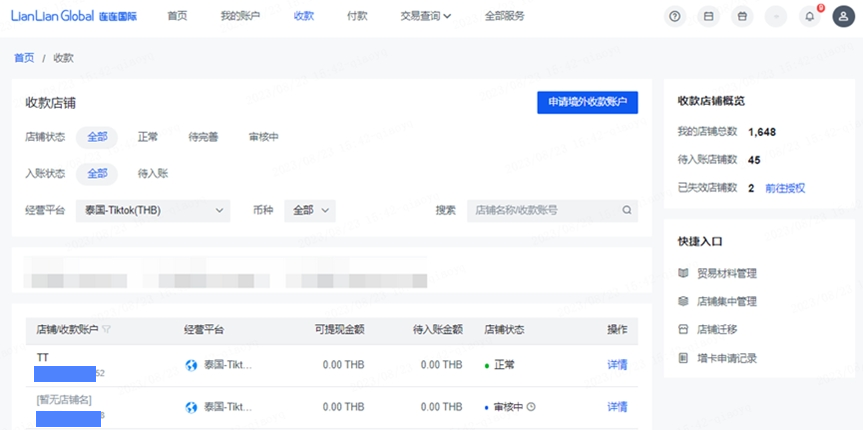
Task: Open the help question-mark icon
Action: (675, 17)
